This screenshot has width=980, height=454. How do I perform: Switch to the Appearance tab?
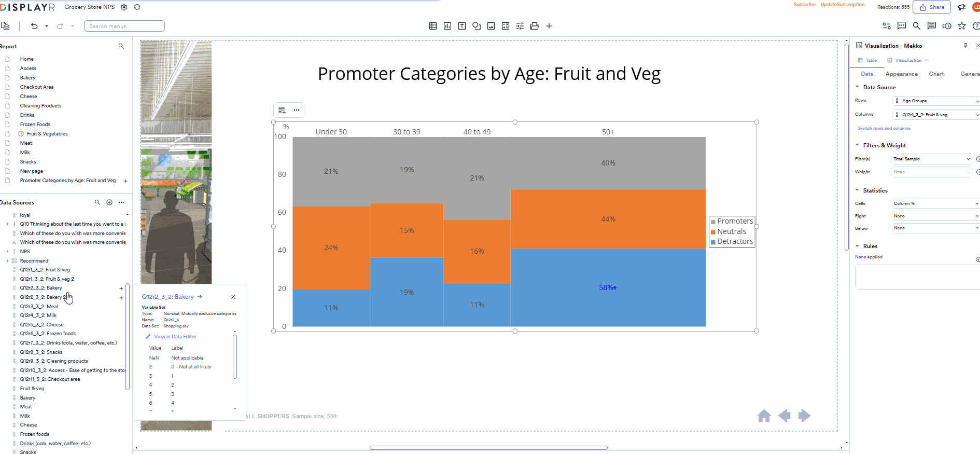point(901,74)
